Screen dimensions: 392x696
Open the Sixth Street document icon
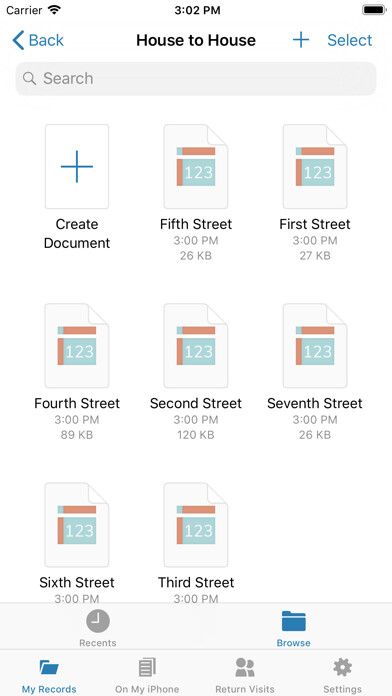click(77, 525)
